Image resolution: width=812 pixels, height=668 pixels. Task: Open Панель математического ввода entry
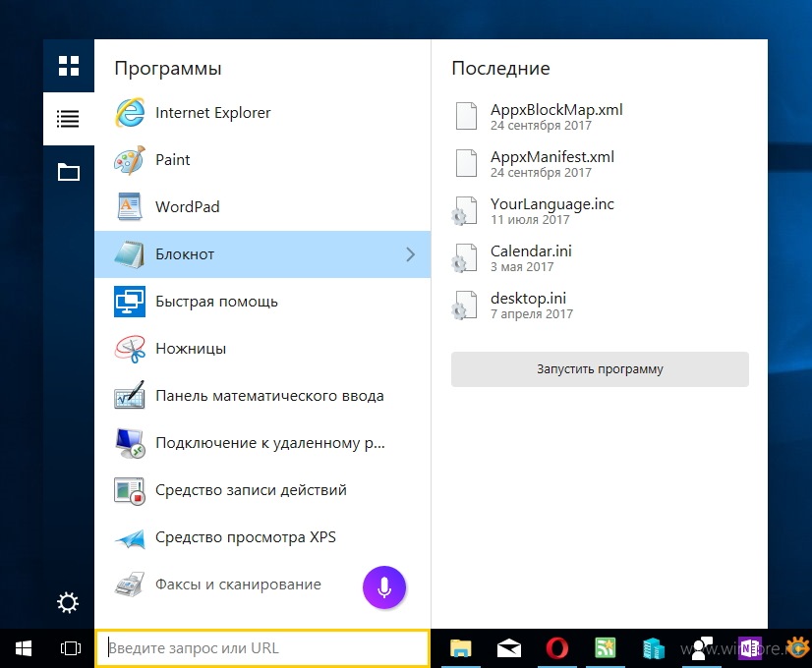[x=262, y=396]
